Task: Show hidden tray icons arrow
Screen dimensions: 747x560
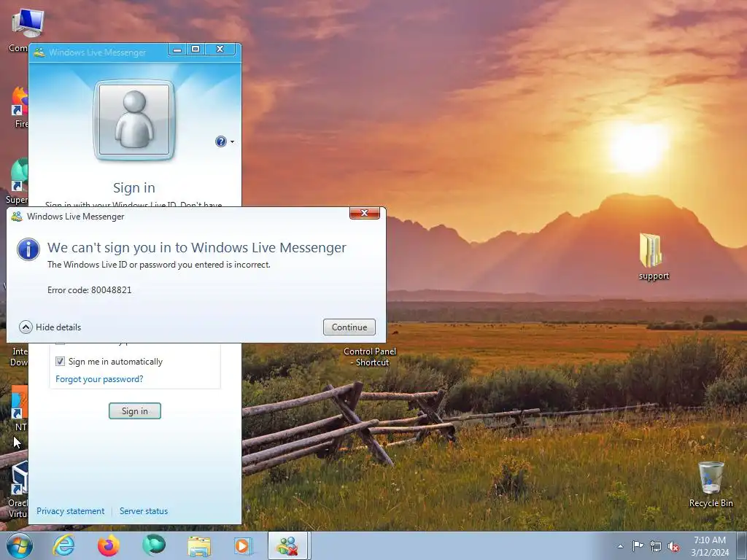Action: pyautogui.click(x=620, y=546)
